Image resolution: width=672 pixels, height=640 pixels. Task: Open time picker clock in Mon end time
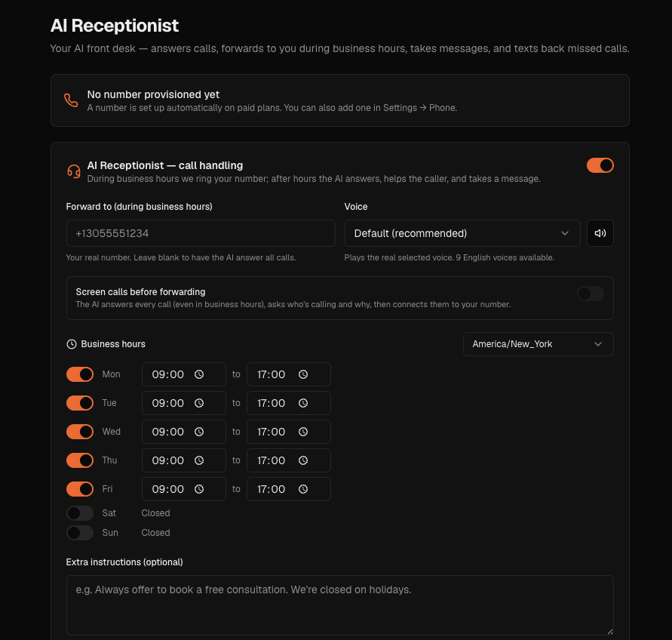tap(303, 374)
